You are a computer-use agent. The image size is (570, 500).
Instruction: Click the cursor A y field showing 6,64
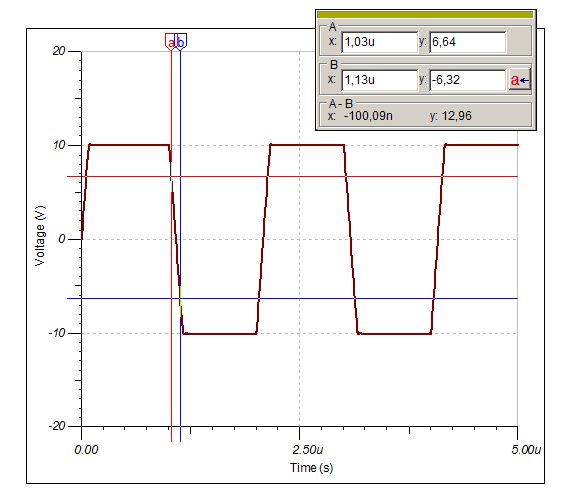click(467, 42)
